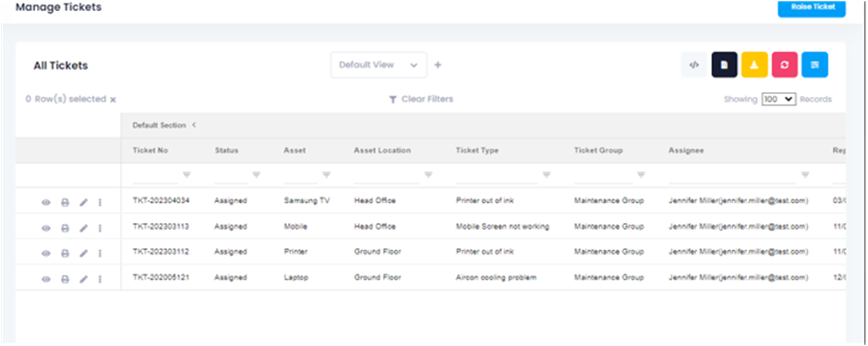View ticket TKT-202303112 with eye icon
The width and height of the screenshot is (868, 346).
click(x=46, y=254)
